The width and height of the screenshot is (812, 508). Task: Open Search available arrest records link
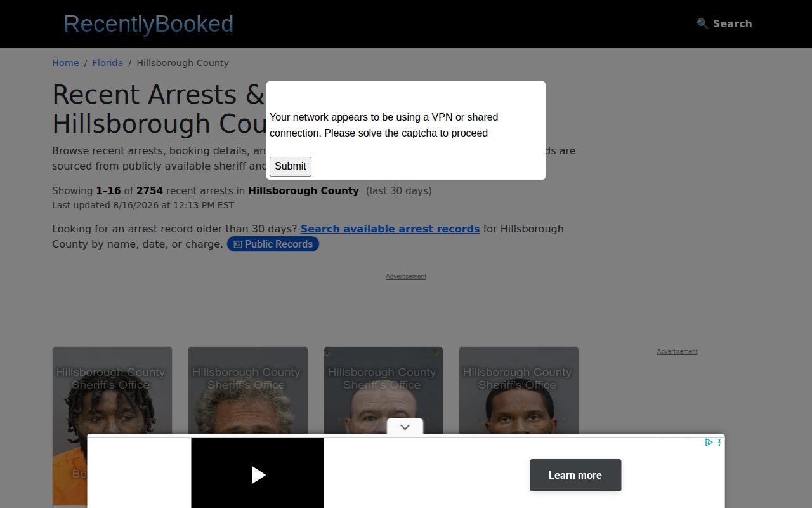(390, 229)
